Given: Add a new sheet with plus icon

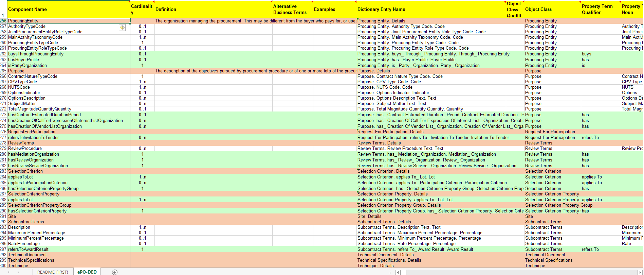Looking at the screenshot, I should 115,272.
